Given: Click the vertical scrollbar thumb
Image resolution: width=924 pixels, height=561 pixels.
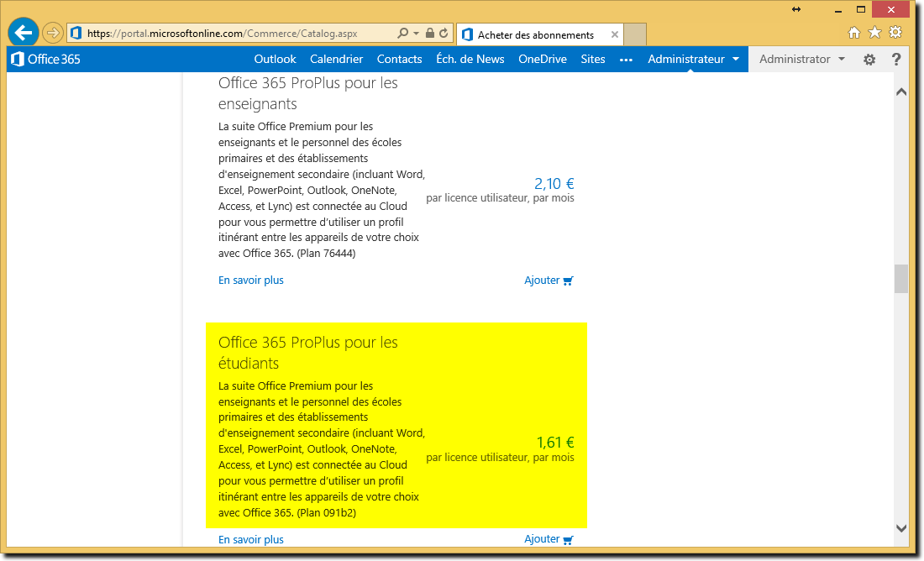Looking at the screenshot, I should (901, 279).
